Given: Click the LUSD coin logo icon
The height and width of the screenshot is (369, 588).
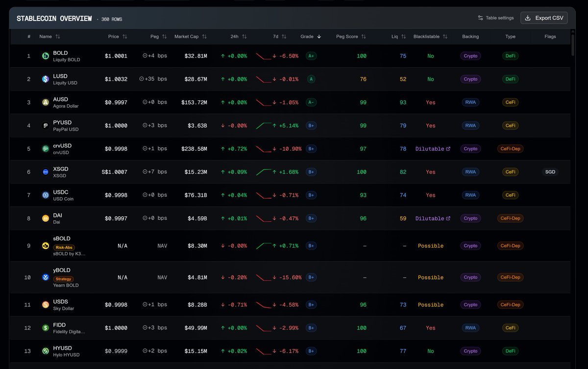Looking at the screenshot, I should point(45,79).
